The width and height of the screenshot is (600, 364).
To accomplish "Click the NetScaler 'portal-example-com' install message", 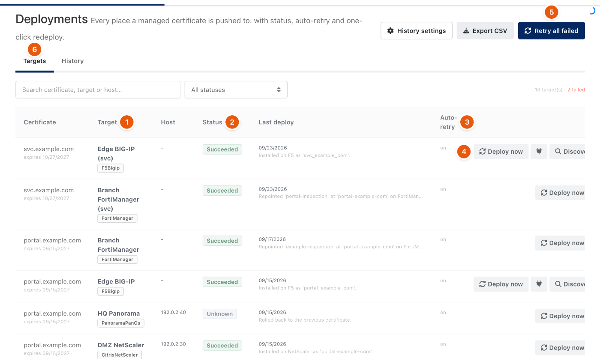I will coord(316,352).
